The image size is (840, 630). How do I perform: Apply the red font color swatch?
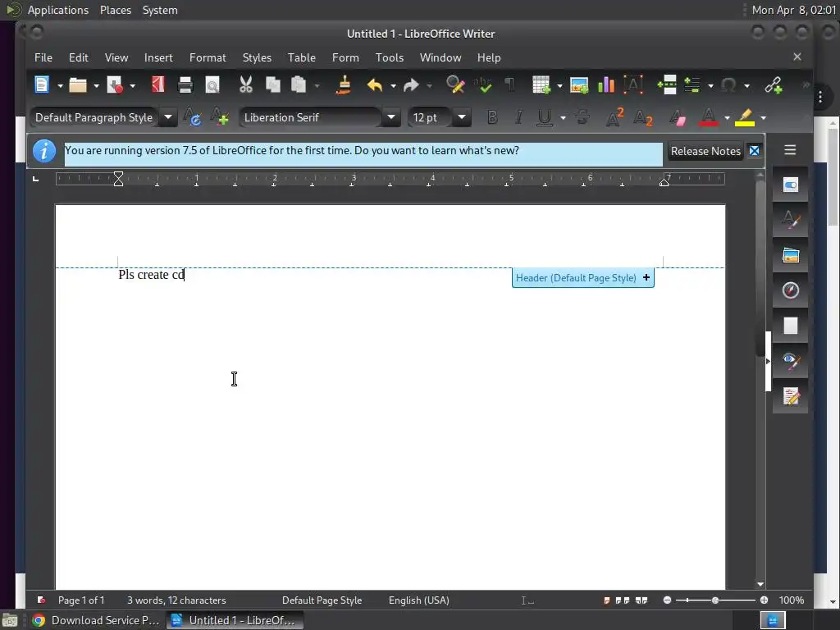click(x=709, y=117)
